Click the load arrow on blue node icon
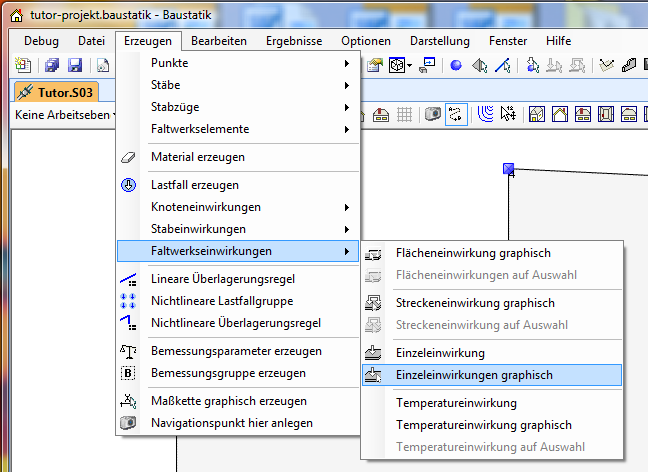This screenshot has height=472, width=648. 532,65
